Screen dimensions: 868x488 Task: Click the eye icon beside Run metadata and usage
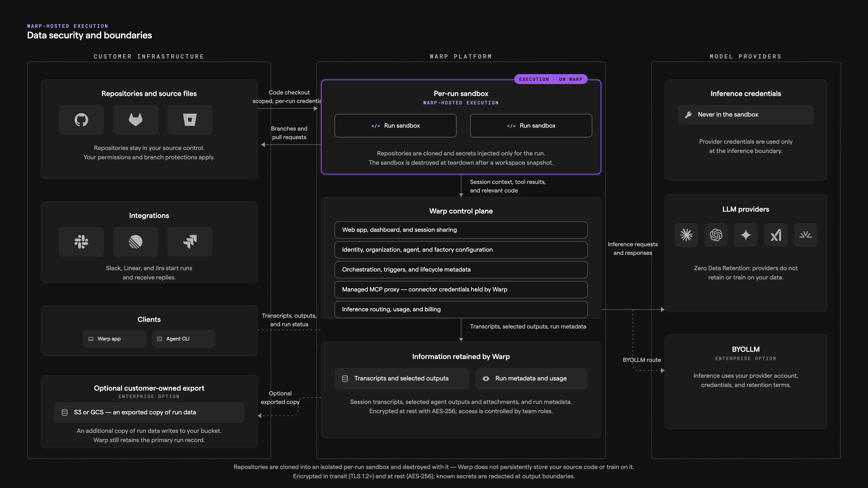click(486, 379)
